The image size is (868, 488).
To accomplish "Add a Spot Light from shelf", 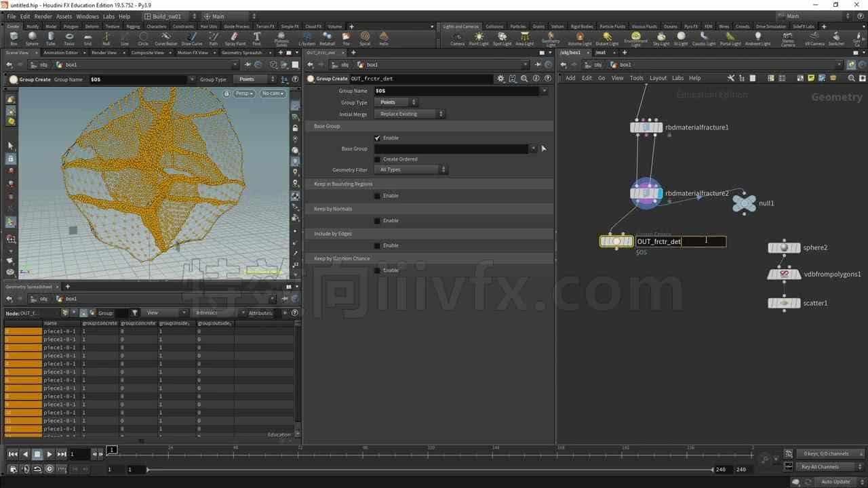I will coord(502,39).
